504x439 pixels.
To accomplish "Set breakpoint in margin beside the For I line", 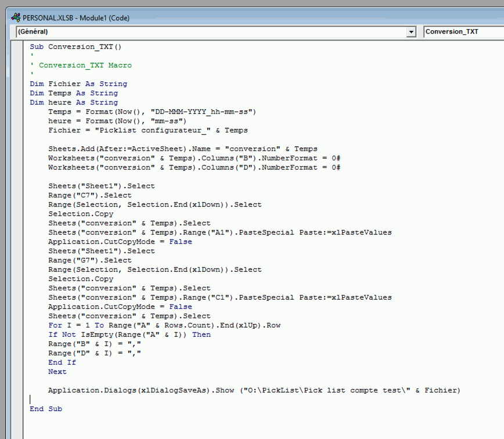I will point(19,325).
